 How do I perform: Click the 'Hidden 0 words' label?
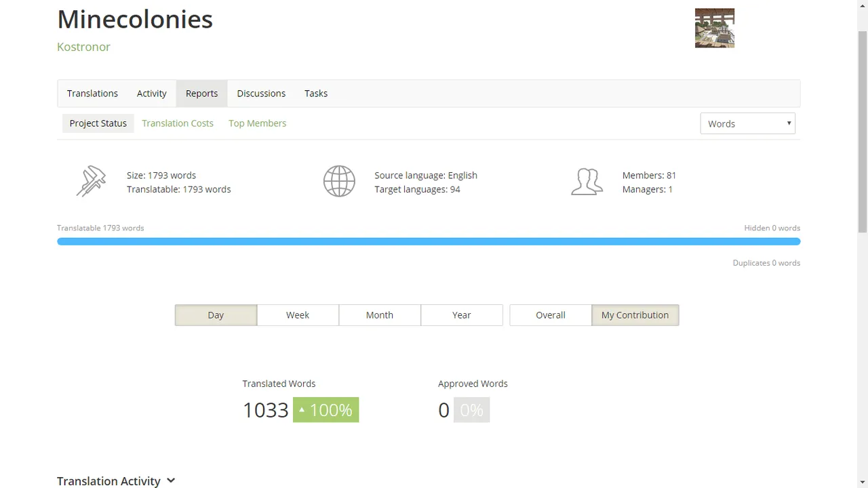point(772,228)
